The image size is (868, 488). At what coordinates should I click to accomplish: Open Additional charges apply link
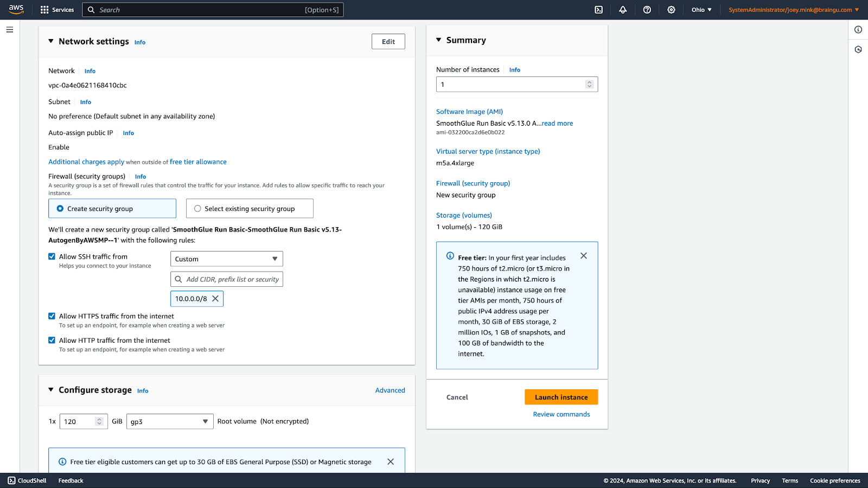point(86,162)
